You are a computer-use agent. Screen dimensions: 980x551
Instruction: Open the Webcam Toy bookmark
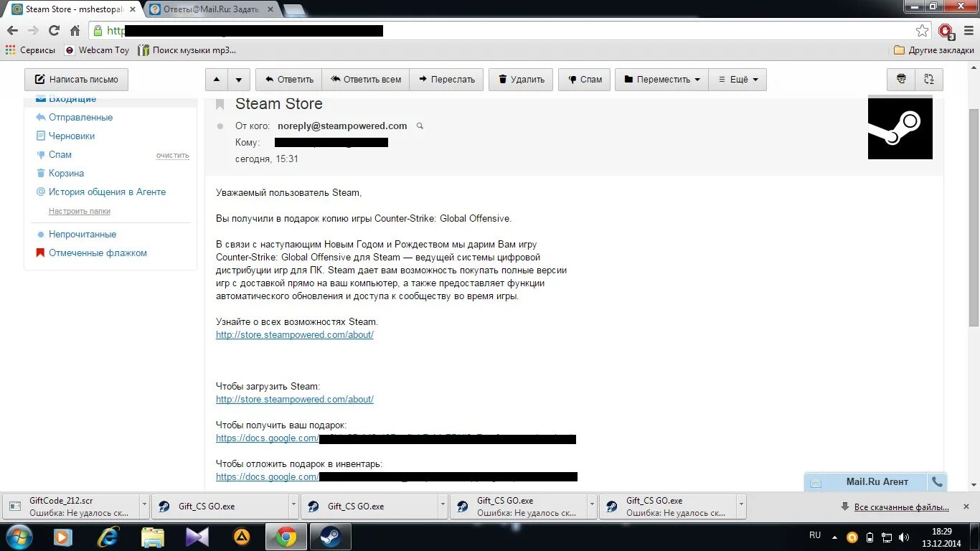[x=97, y=50]
